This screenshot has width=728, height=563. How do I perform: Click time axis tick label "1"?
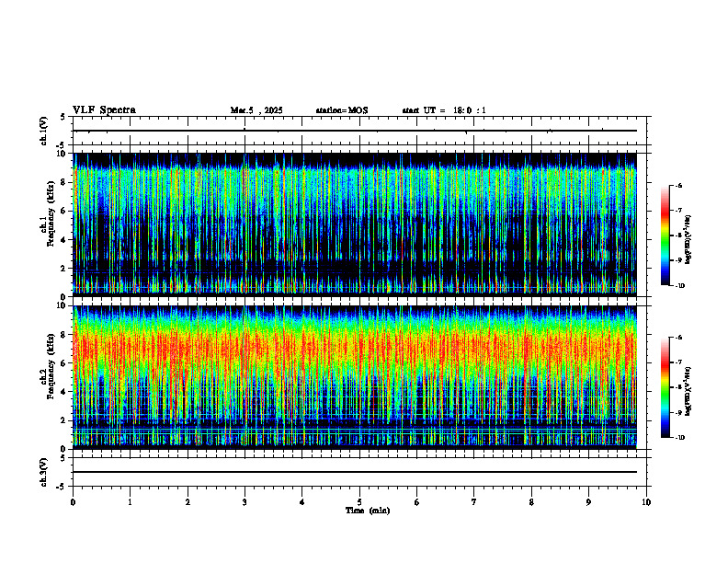click(x=131, y=502)
